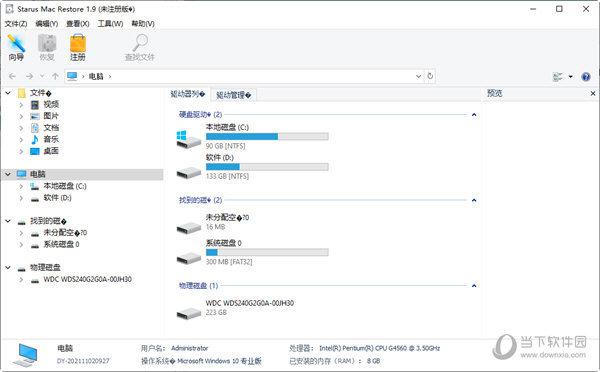Expand the 视频 folder node
The image size is (600, 372).
(21, 104)
